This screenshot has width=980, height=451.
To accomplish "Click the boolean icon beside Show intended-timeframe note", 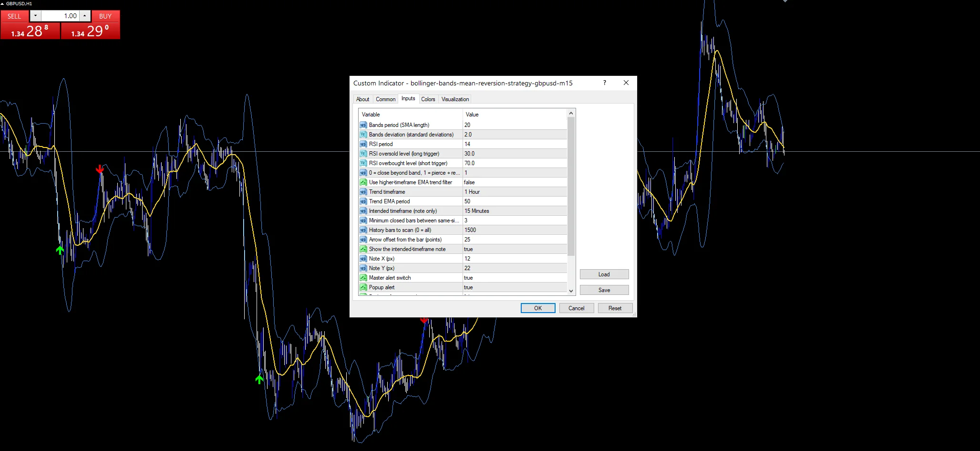I will pyautogui.click(x=363, y=249).
